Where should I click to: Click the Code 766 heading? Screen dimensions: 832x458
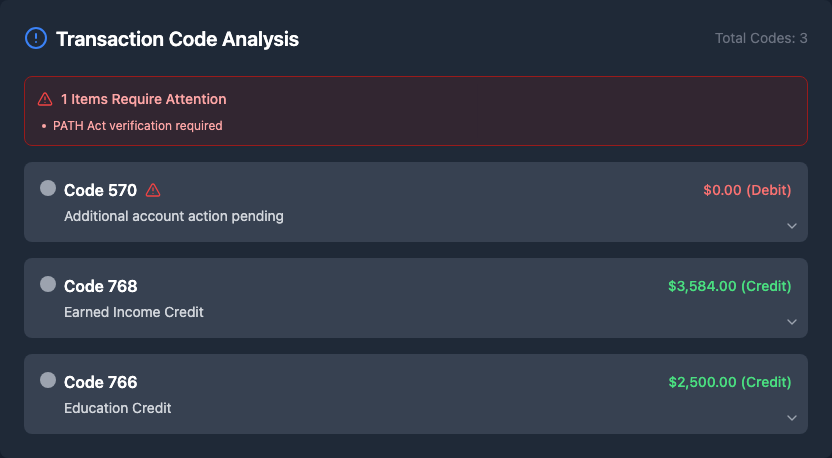(x=100, y=382)
